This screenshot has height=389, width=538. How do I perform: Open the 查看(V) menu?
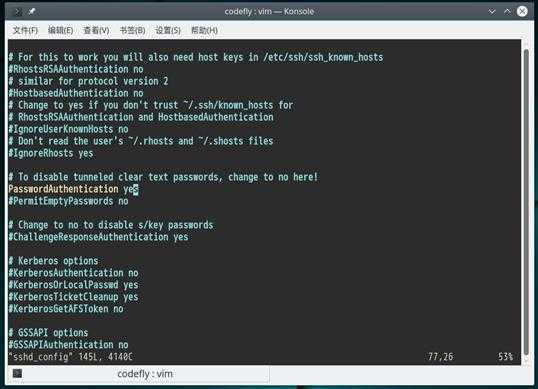point(96,30)
